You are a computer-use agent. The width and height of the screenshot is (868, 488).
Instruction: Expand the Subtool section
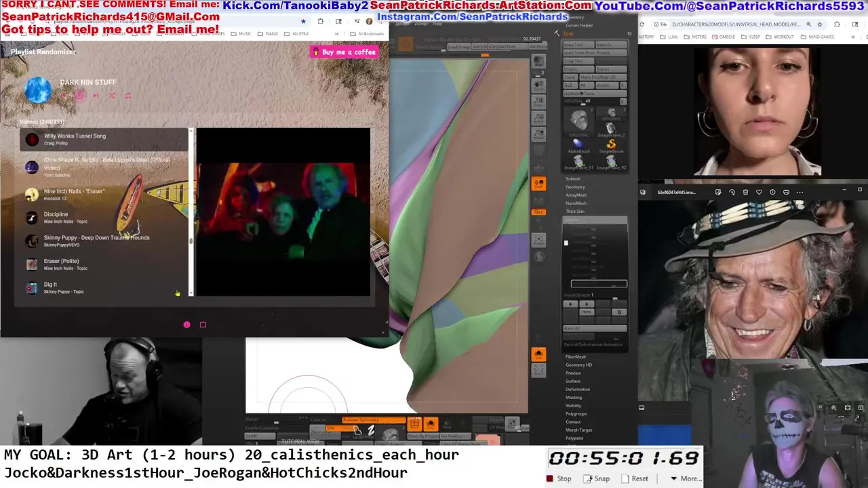(573, 179)
